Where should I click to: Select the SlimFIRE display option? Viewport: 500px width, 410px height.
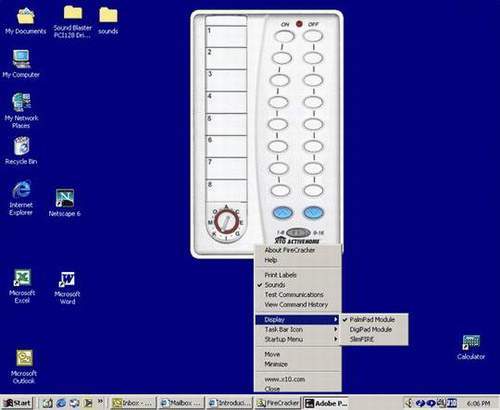point(374,339)
